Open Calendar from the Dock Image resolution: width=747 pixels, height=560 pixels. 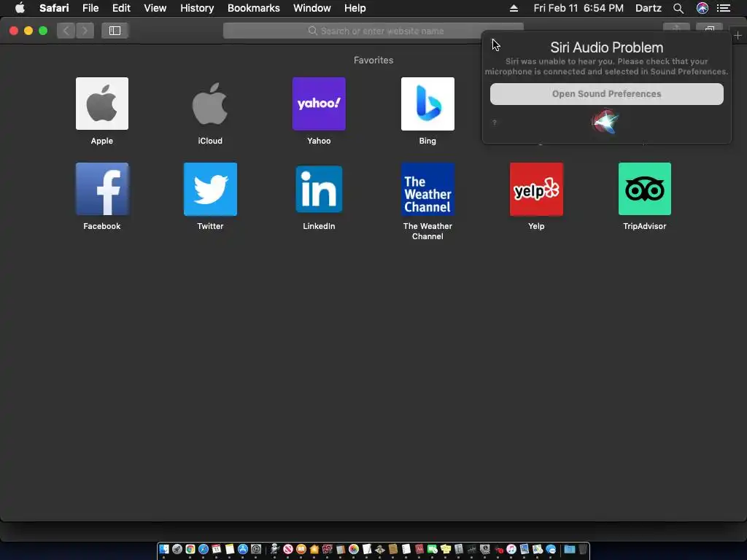pos(216,549)
